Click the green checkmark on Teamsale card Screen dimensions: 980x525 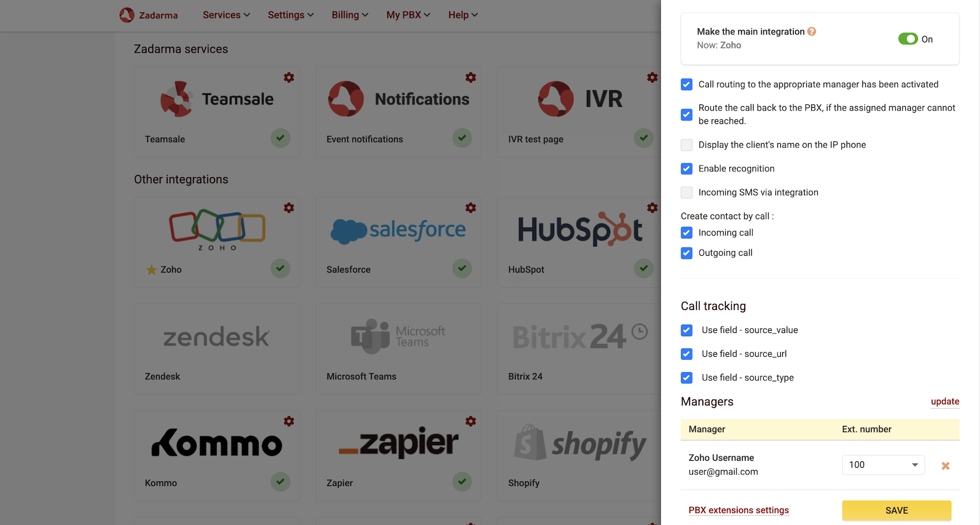tap(280, 138)
